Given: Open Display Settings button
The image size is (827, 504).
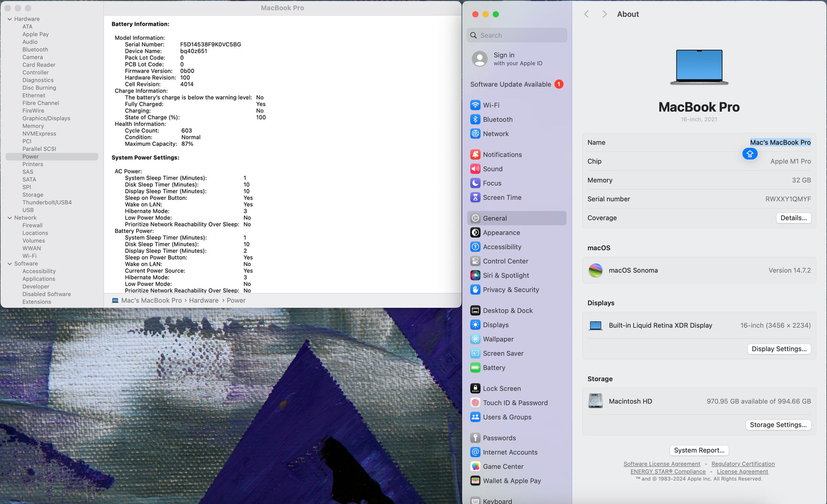Looking at the screenshot, I should (x=779, y=349).
